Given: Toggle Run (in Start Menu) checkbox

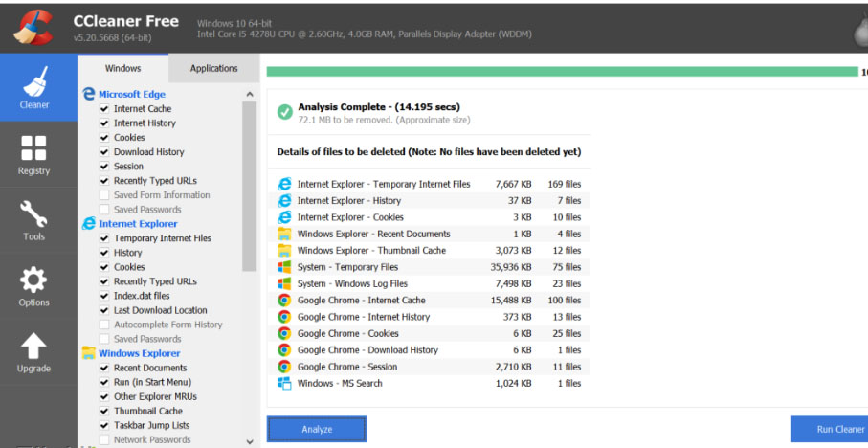Looking at the screenshot, I should pyautogui.click(x=104, y=383).
